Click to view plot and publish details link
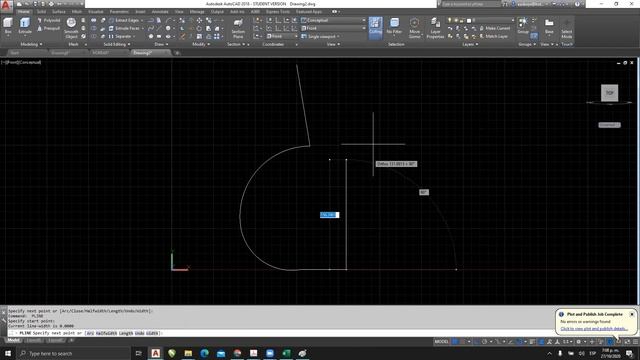Image resolution: width=640 pixels, height=360 pixels. (594, 329)
